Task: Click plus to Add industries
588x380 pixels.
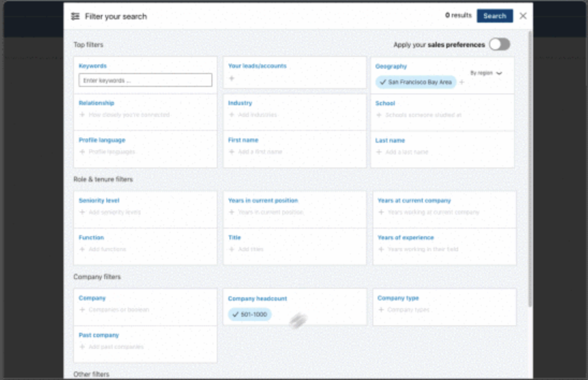Action: [x=232, y=114]
